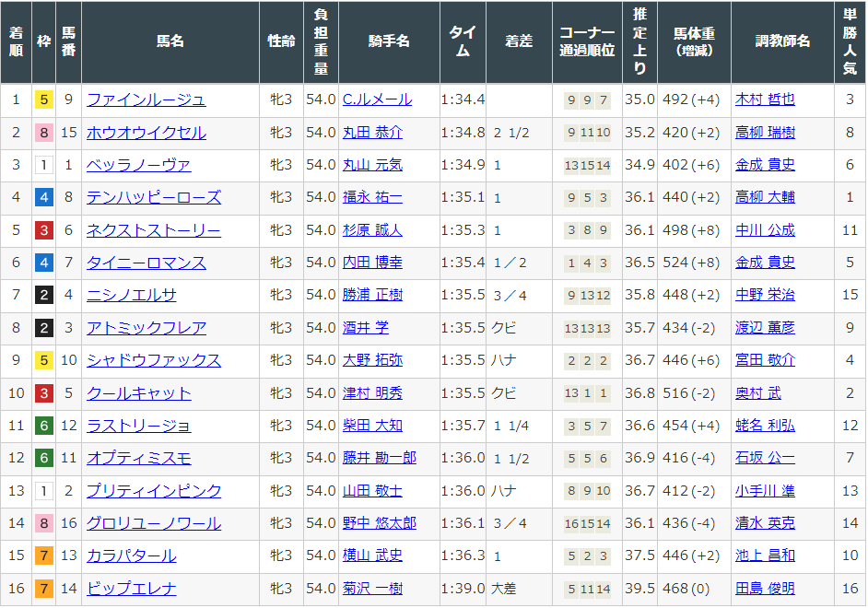This screenshot has width=868, height=608.
Task: Open trainer 中野 栄治
Action: pyautogui.click(x=765, y=295)
